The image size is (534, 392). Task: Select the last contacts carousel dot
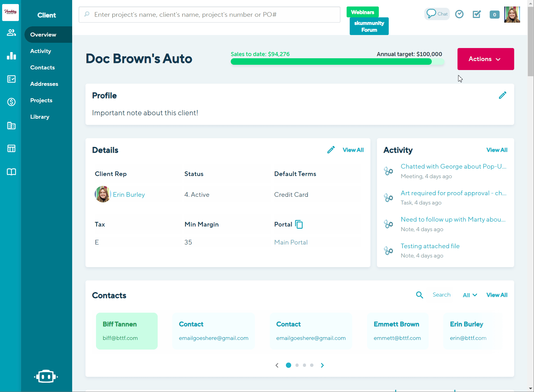[x=312, y=365]
